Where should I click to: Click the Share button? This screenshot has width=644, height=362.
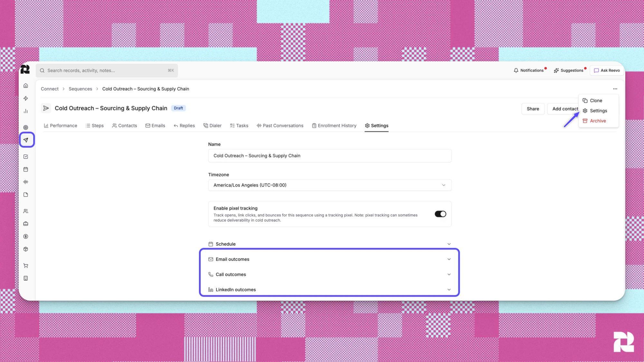533,109
